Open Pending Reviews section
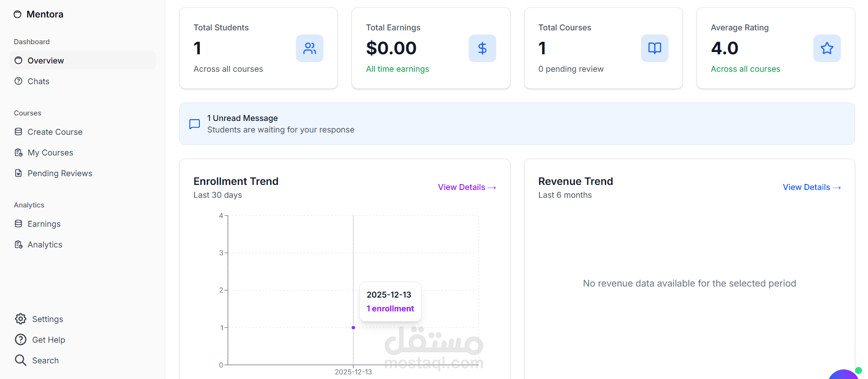The height and width of the screenshot is (379, 868). pyautogui.click(x=83, y=173)
